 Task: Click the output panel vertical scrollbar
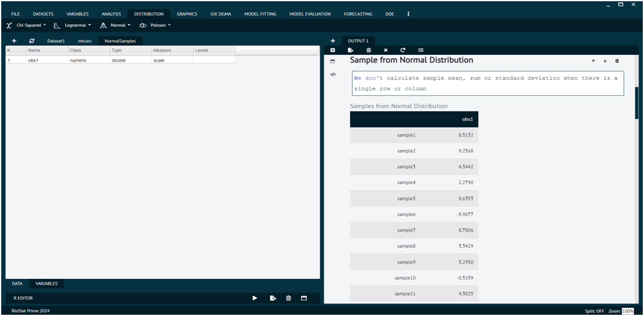[637, 104]
